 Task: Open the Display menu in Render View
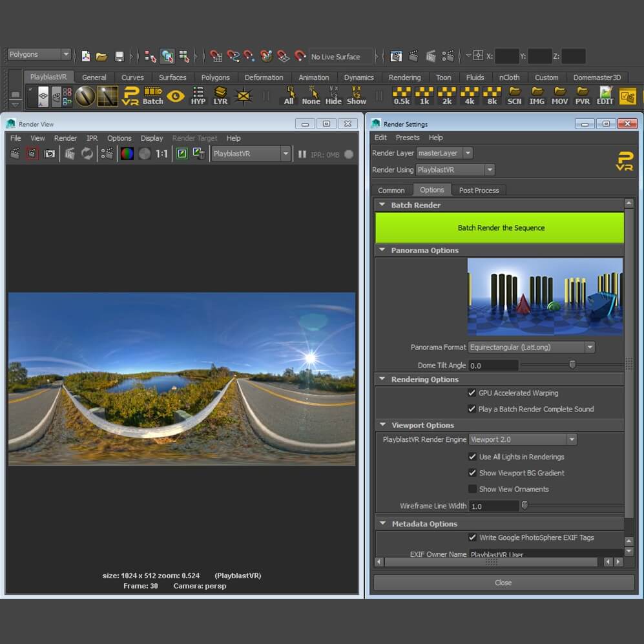(x=152, y=138)
